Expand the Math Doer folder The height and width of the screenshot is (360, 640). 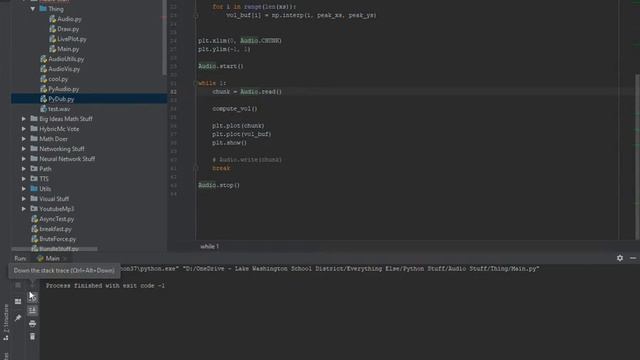point(24,139)
